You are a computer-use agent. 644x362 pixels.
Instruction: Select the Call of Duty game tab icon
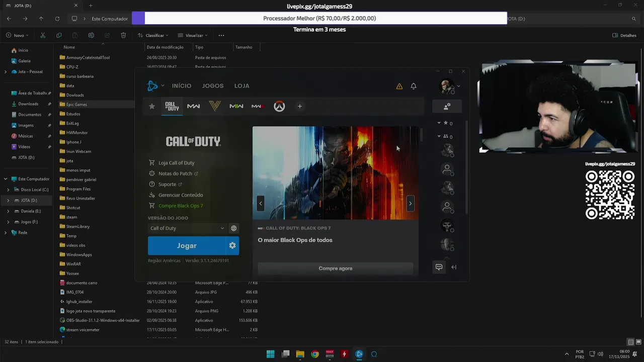172,106
